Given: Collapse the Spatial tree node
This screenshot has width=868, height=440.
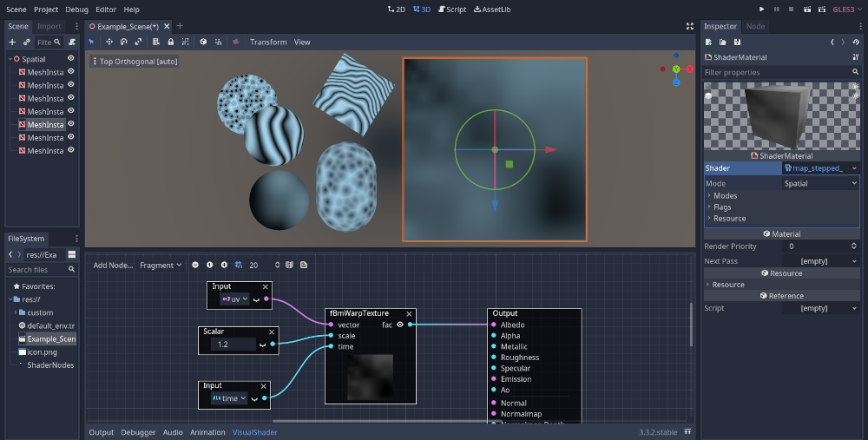Looking at the screenshot, I should click(10, 59).
